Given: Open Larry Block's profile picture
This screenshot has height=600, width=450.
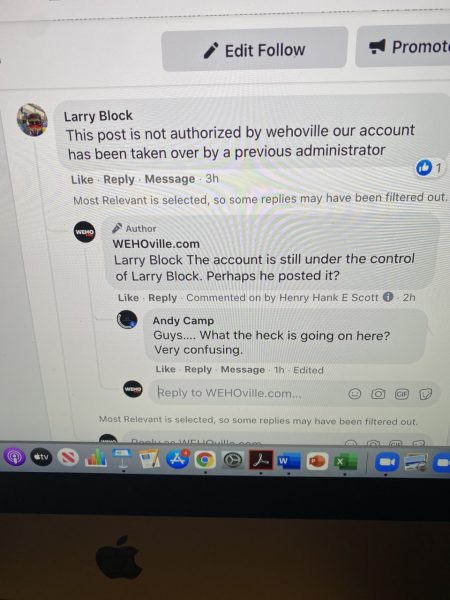Looking at the screenshot, I should coord(32,119).
